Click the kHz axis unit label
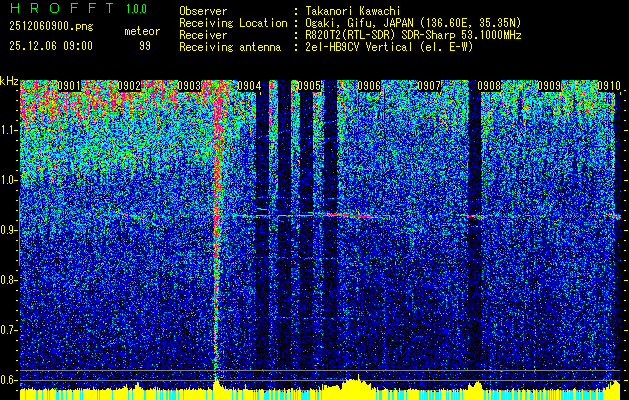Image resolution: width=629 pixels, height=400 pixels. [x=9, y=82]
